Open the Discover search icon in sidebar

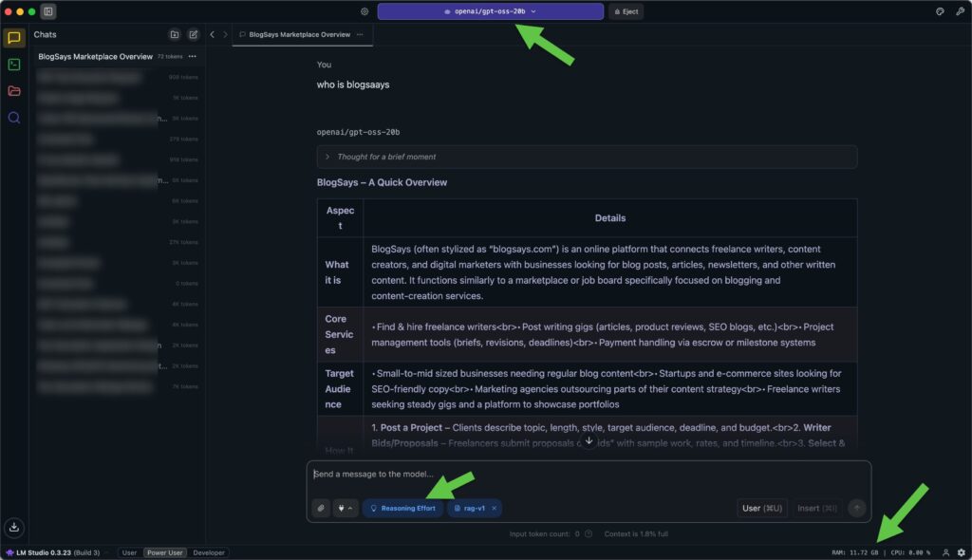point(13,118)
